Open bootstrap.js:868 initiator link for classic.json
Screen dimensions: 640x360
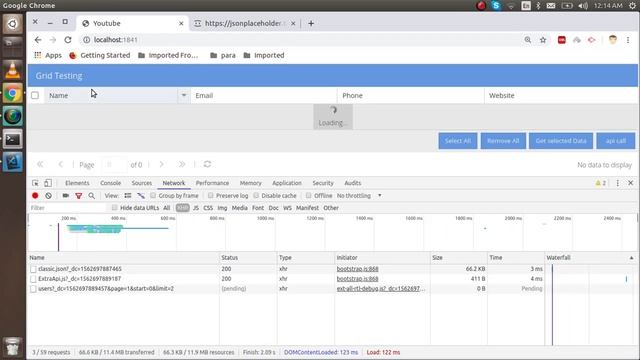click(358, 269)
